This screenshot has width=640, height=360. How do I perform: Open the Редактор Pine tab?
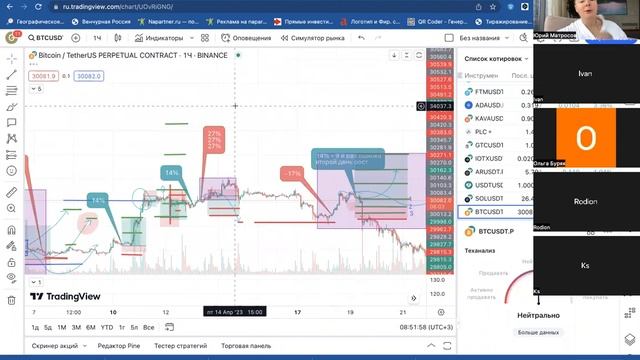coord(119,346)
